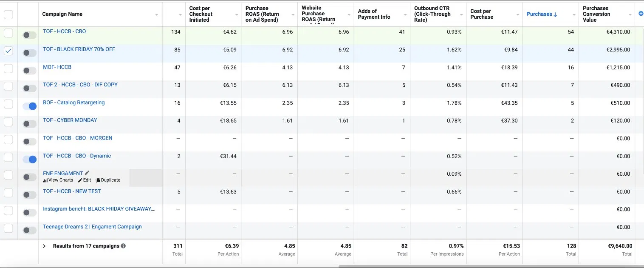Select checkbox for TOF - HCCB - CBO - MORGEN
The height and width of the screenshot is (268, 644).
click(8, 140)
